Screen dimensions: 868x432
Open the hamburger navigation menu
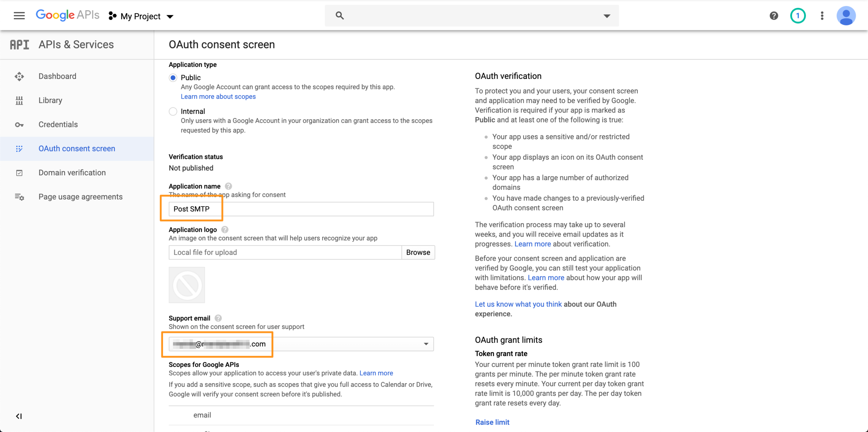(19, 16)
